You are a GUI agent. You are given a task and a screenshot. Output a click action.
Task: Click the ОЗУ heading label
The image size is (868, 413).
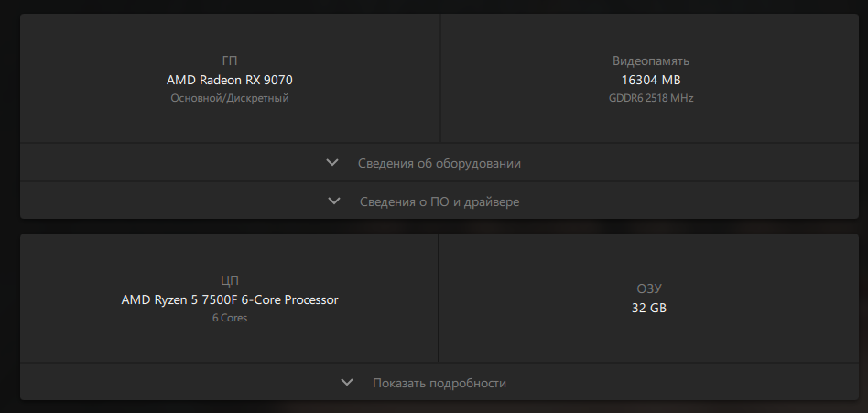(649, 288)
